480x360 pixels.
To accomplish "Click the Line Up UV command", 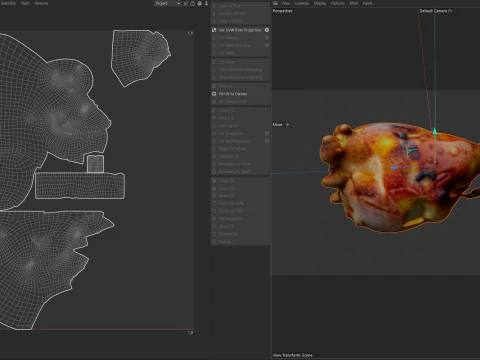I will coord(228,126).
